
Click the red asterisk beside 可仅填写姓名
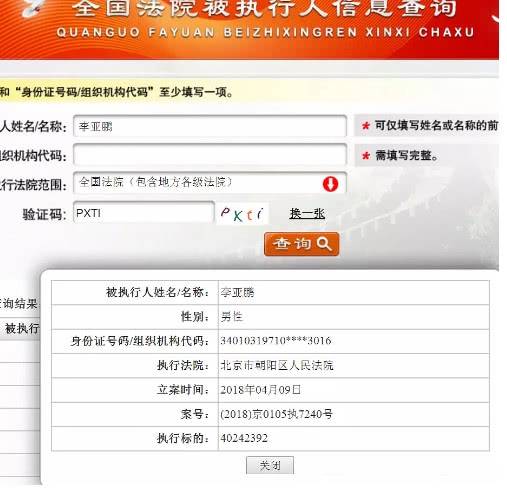click(x=366, y=126)
